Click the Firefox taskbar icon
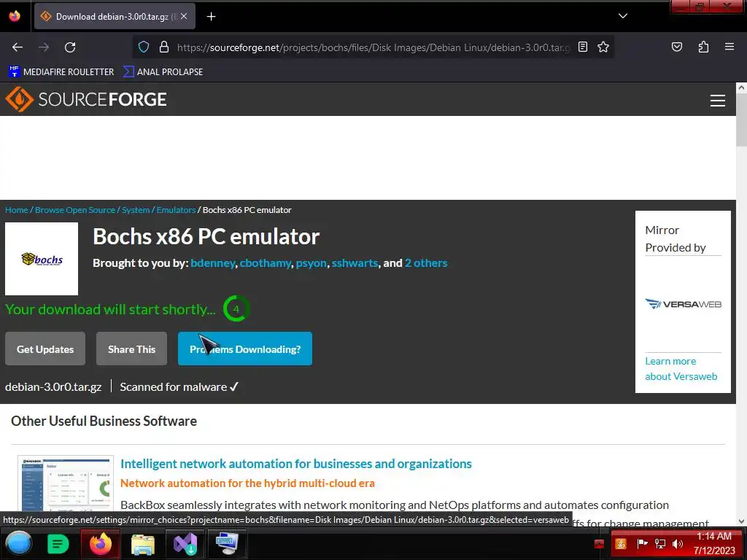This screenshot has width=747, height=560. coord(101,544)
